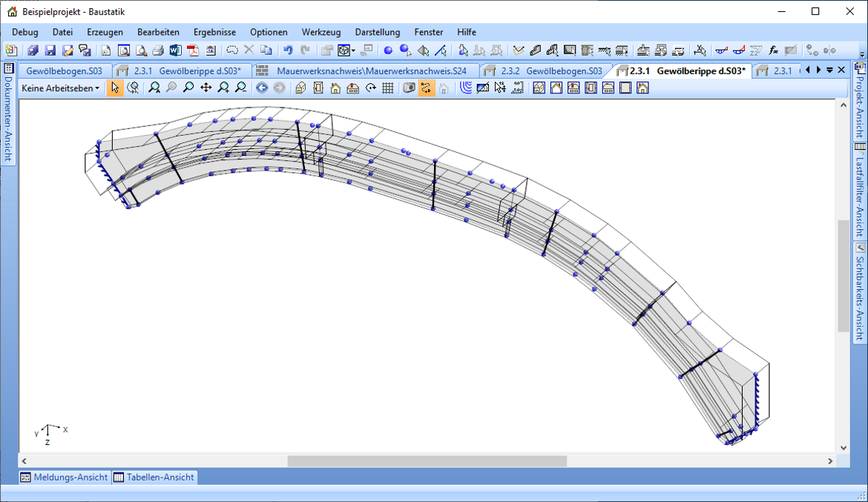This screenshot has width=868, height=502.
Task: Toggle the grid display icon
Action: point(387,88)
